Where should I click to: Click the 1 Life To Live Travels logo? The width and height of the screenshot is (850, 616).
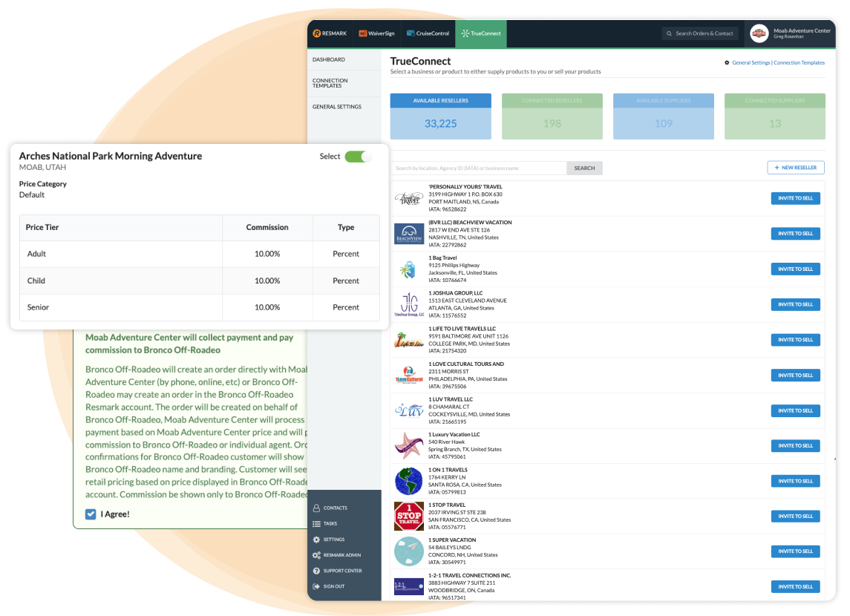click(409, 340)
